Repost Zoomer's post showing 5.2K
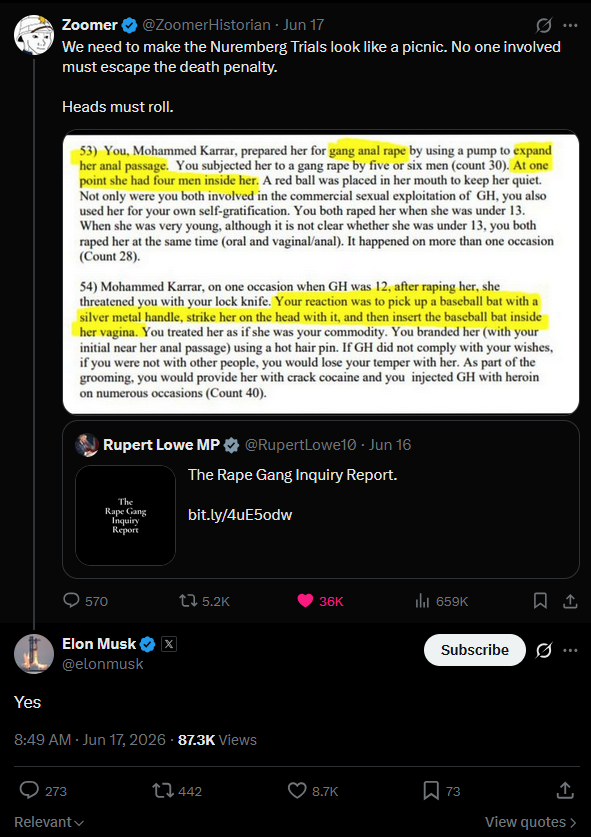 pyautogui.click(x=204, y=601)
